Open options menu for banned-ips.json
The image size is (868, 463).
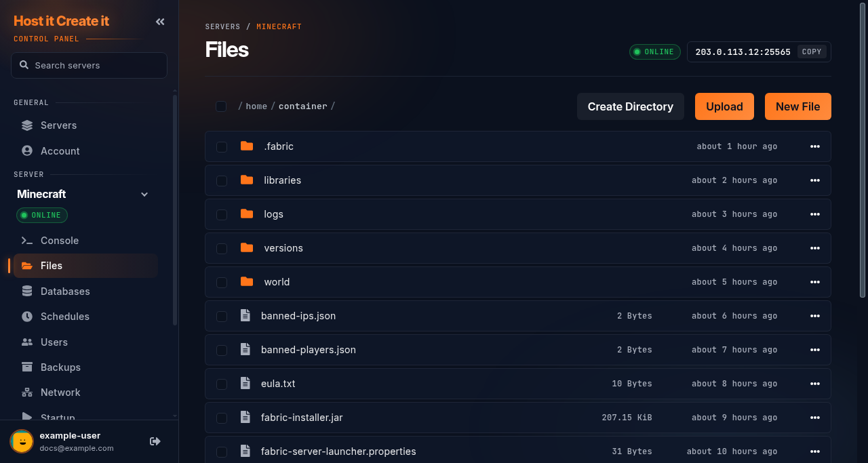click(815, 316)
